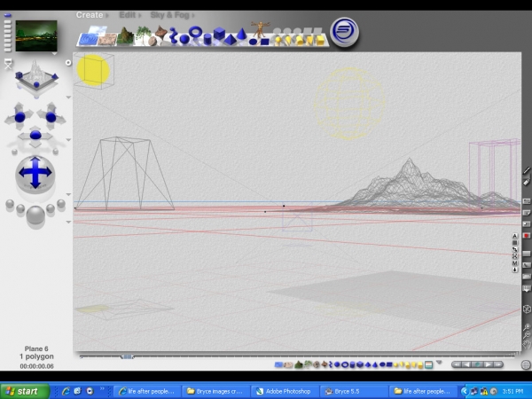Click the land object down arrow
The width and height of the screenshot is (532, 399).
[514, 270]
